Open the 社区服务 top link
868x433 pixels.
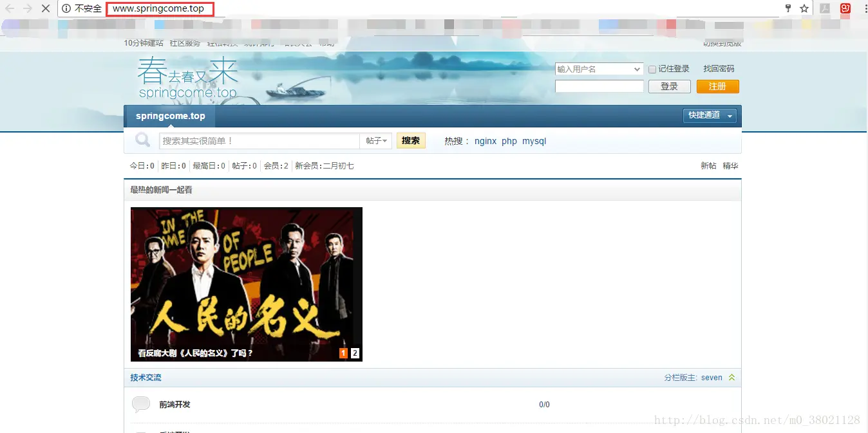click(x=185, y=43)
